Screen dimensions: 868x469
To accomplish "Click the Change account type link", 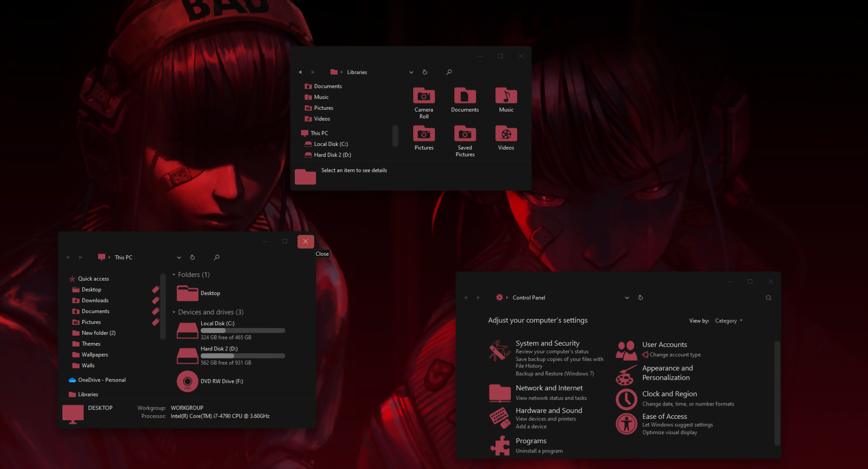I will click(675, 355).
